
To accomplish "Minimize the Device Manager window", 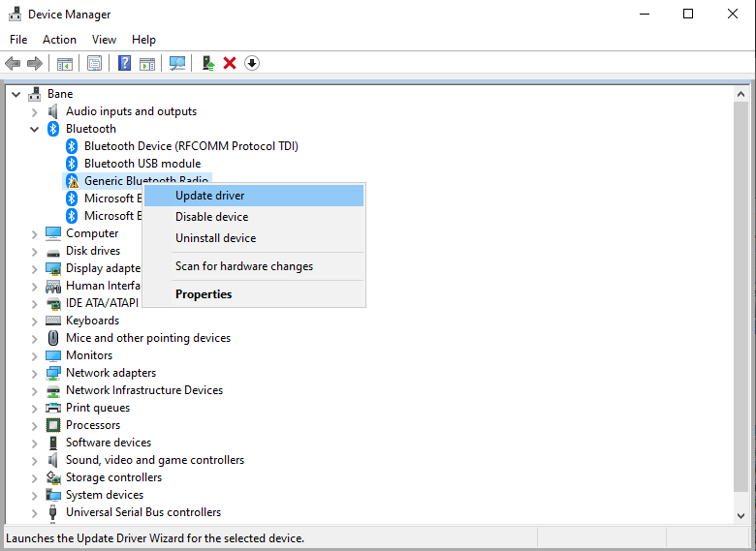I will click(x=645, y=14).
